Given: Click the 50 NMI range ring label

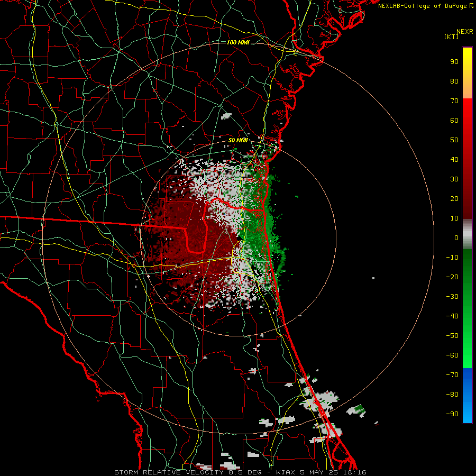Looking at the screenshot, I should (x=238, y=140).
